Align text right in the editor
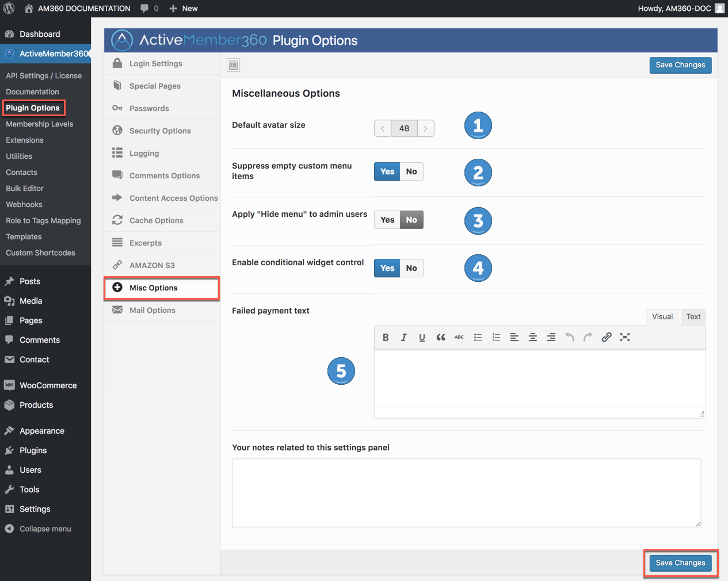 tap(551, 338)
